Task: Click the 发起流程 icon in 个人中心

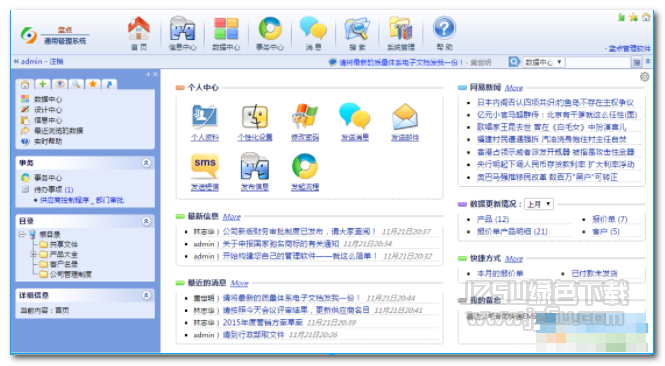Action: (x=305, y=166)
